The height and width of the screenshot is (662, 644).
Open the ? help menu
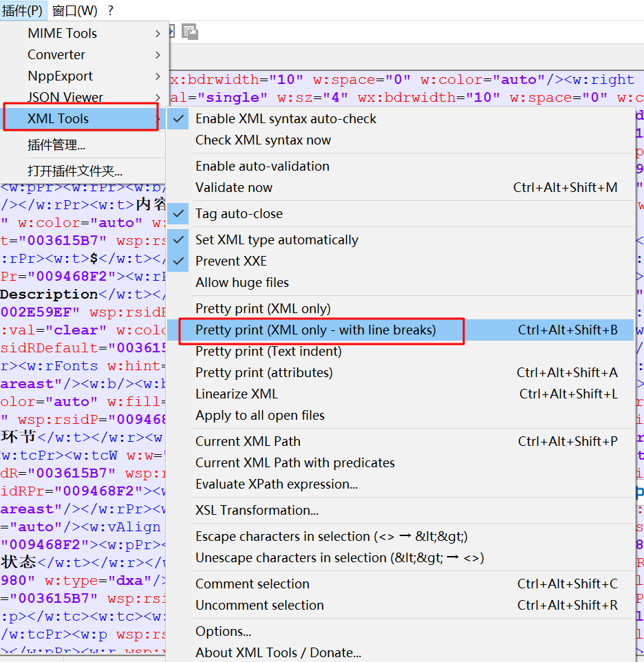point(110,10)
